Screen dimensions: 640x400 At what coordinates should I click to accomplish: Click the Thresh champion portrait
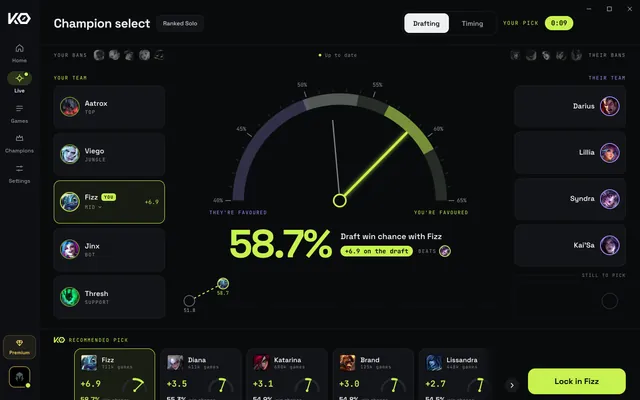tap(70, 297)
